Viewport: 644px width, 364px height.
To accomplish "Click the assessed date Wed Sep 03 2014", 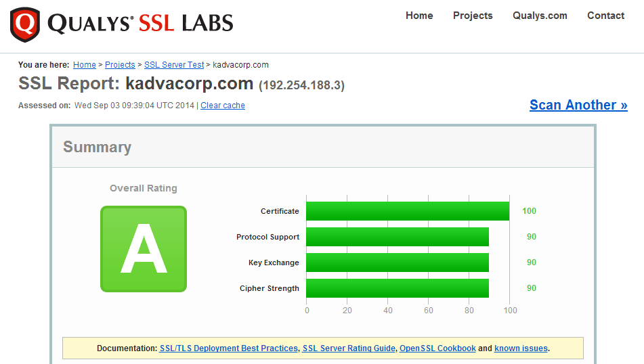I will click(134, 106).
